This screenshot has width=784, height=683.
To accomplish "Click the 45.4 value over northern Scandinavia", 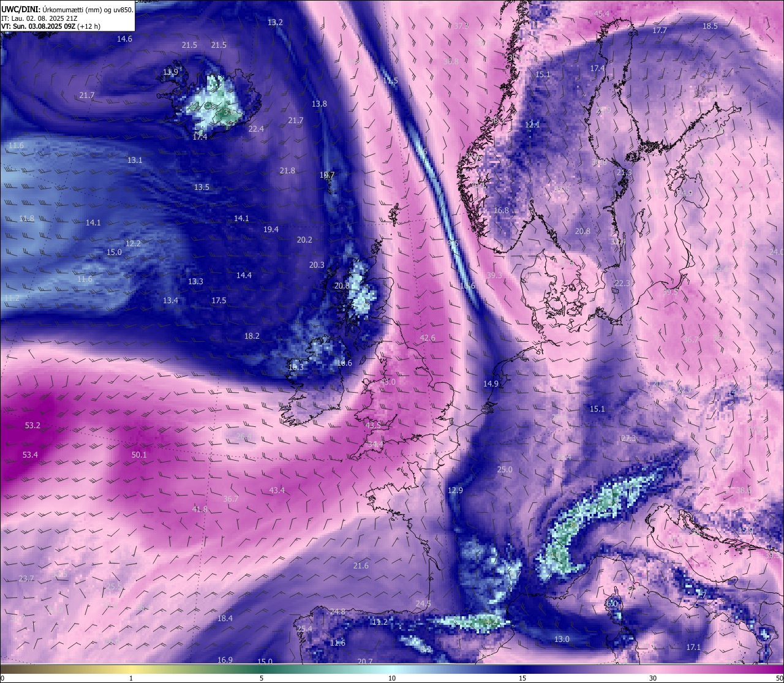I will (x=601, y=13).
